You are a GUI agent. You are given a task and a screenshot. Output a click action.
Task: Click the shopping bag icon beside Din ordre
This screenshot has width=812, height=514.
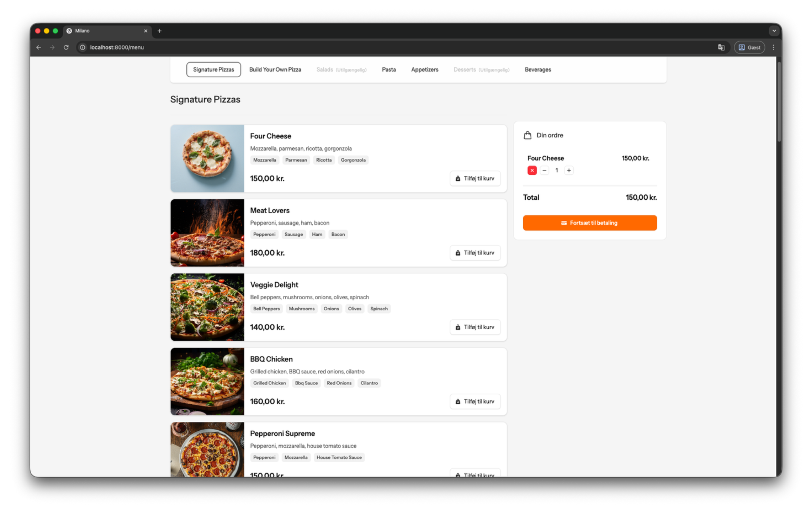528,135
